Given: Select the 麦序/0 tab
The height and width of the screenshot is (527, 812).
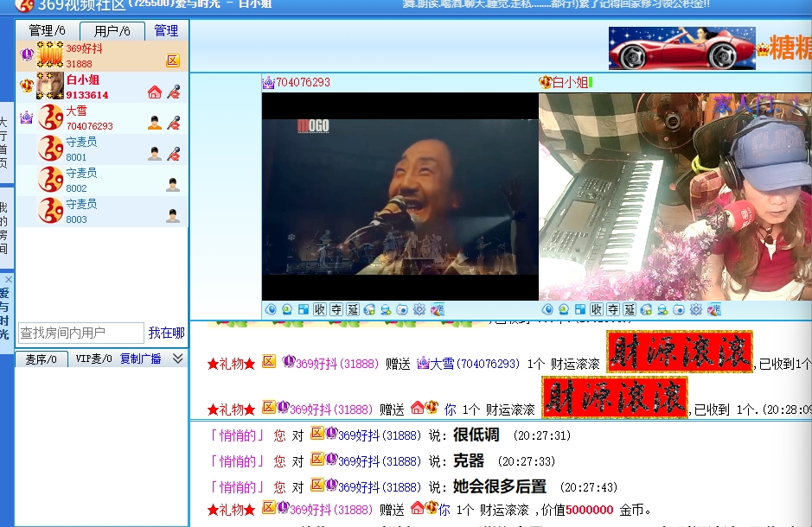Looking at the screenshot, I should pos(42,359).
